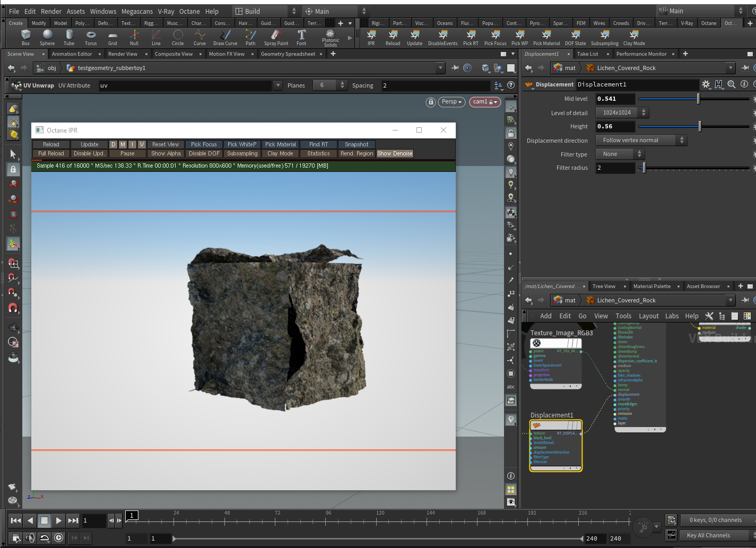Open the Persp camera view menu
The width and height of the screenshot is (756, 548).
click(451, 102)
